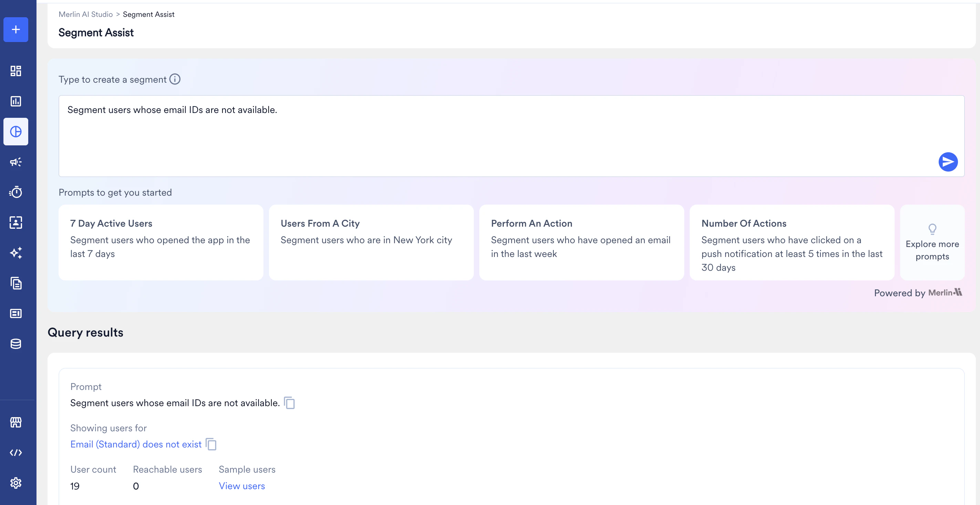Open 'Email (Standard) does not exist' filter link
Screen dimensions: 980x505
point(136,444)
